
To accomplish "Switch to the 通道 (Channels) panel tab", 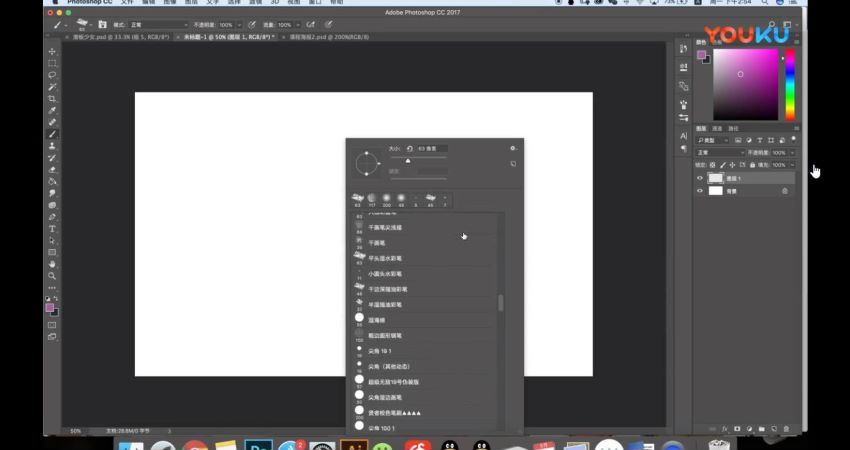I will point(717,129).
